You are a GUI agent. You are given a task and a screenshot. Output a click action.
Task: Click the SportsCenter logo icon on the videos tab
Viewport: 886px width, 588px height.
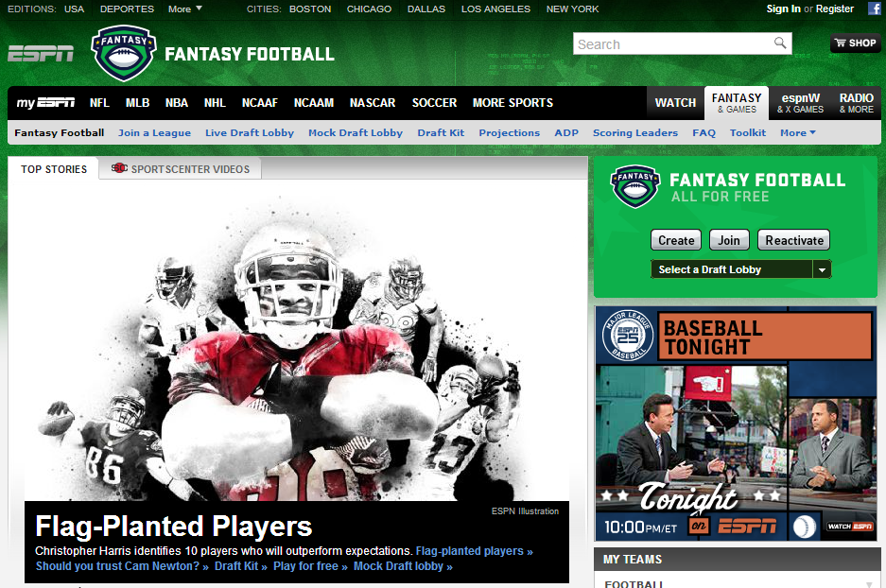point(119,168)
